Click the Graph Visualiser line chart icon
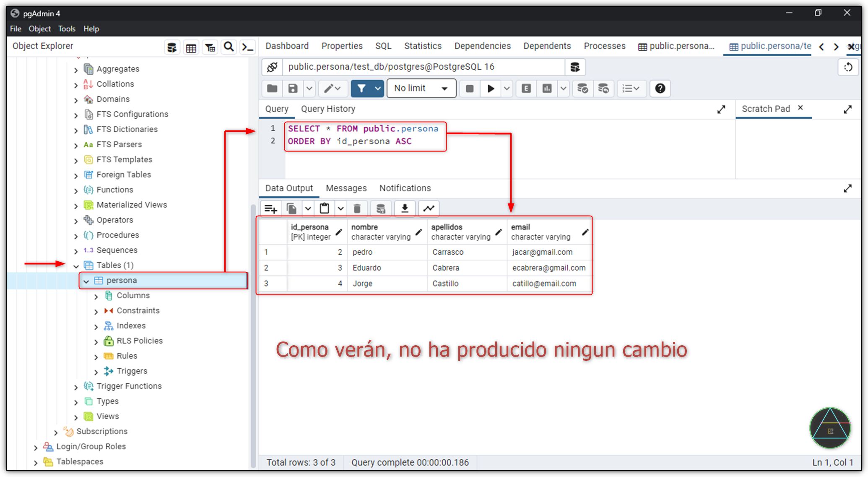This screenshot has width=868, height=477. point(429,209)
